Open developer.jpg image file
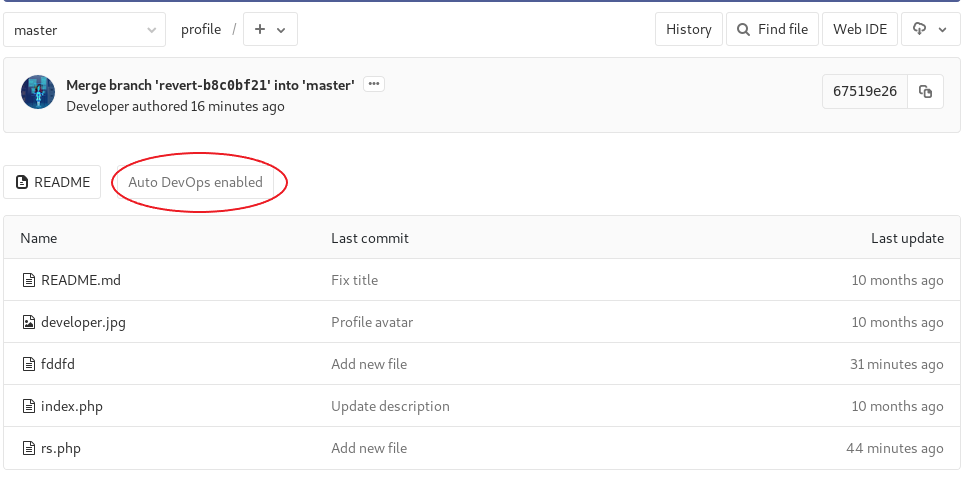Screen dimensions: 971x481 [x=83, y=322]
